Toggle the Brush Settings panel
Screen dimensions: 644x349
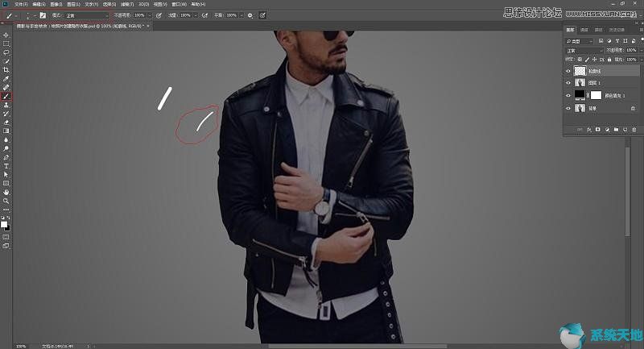43,15
